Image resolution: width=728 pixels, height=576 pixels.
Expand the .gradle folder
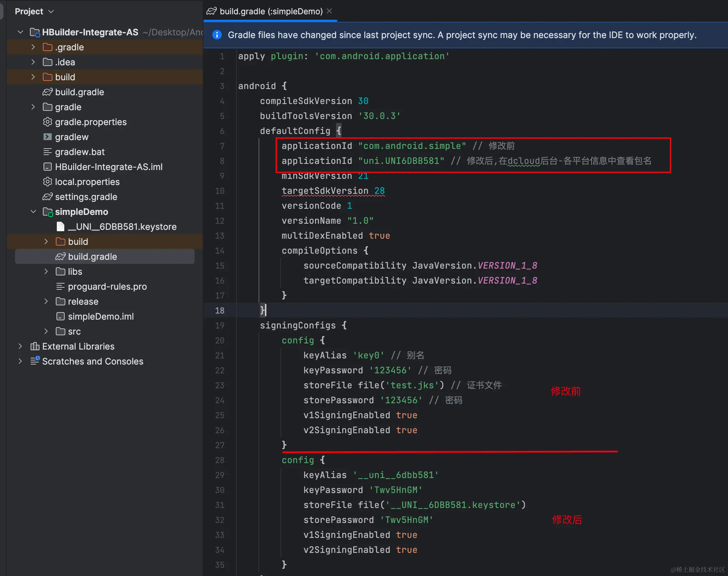coord(33,47)
